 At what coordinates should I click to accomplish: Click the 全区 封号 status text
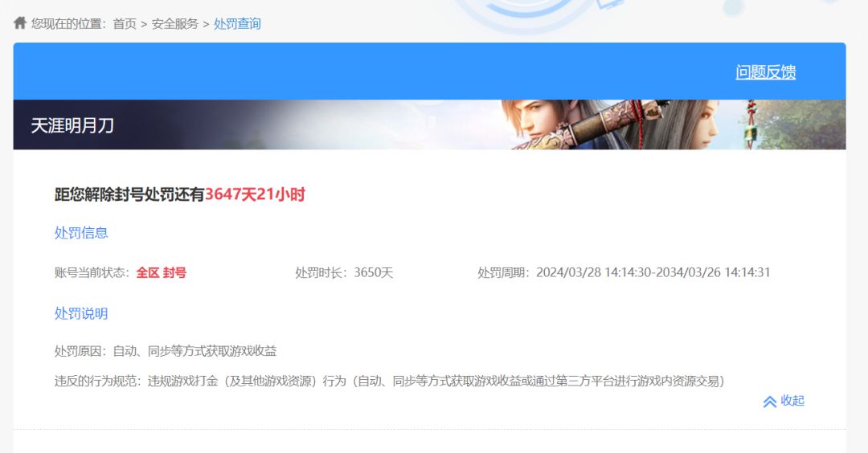161,273
